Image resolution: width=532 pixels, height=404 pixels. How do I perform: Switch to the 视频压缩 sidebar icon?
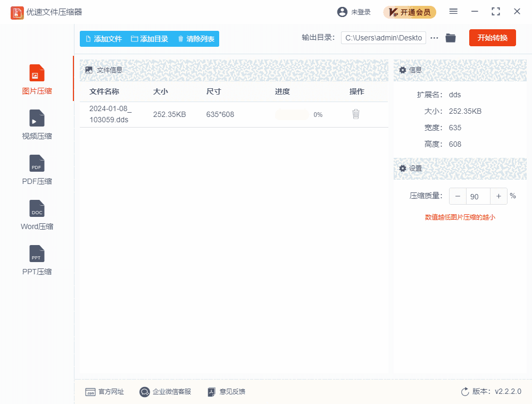pos(36,123)
